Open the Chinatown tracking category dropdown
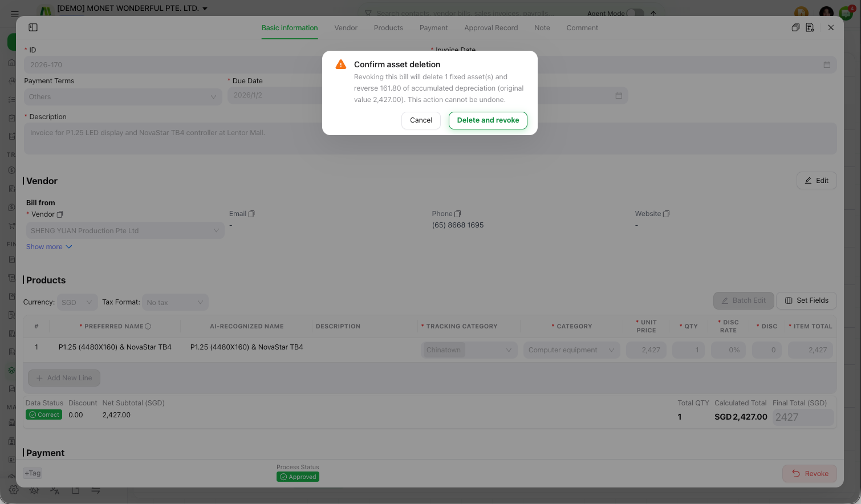 [469, 350]
